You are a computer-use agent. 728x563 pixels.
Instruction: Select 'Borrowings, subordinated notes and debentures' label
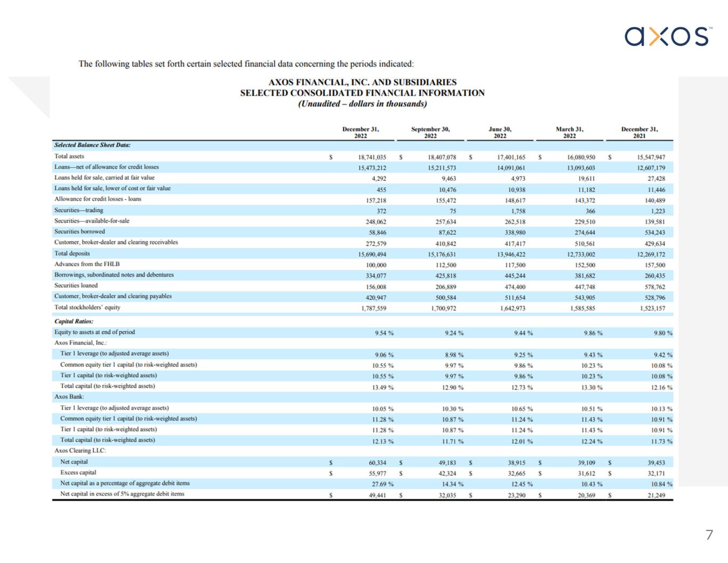(x=114, y=275)
